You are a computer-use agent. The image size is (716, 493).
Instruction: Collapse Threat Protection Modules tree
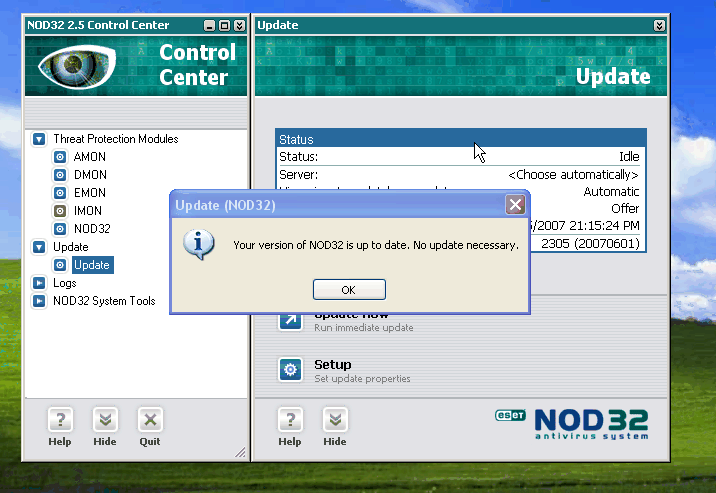click(x=39, y=139)
